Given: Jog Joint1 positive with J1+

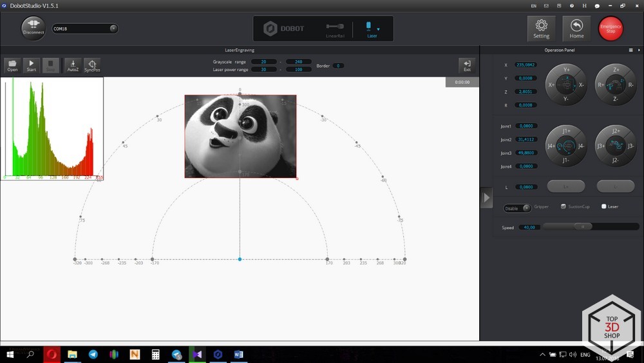Looking at the screenshot, I should pyautogui.click(x=566, y=131).
